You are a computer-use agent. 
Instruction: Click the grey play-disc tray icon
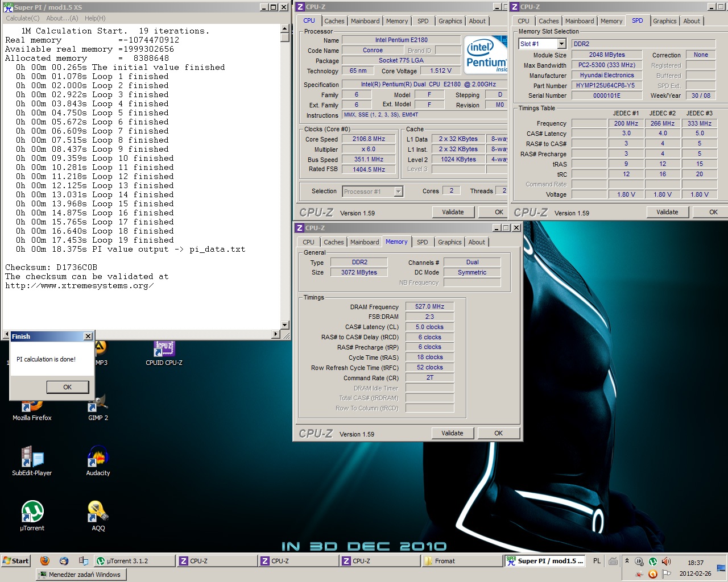point(639,561)
